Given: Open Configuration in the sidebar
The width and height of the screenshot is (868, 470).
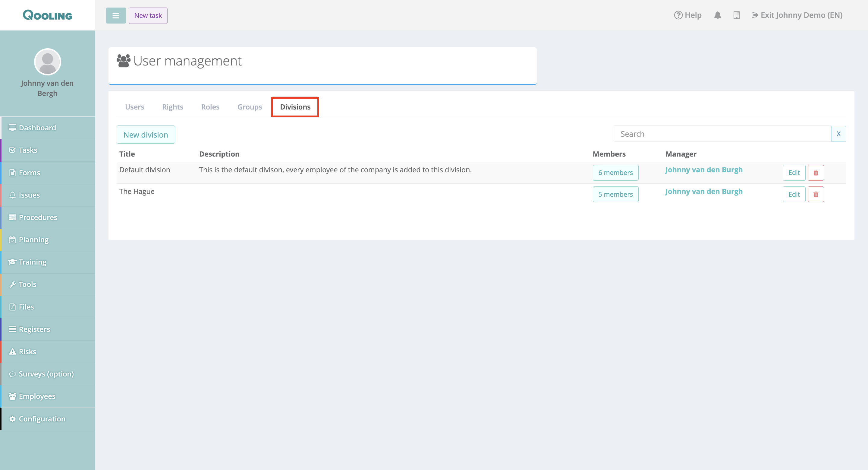Looking at the screenshot, I should pyautogui.click(x=42, y=419).
